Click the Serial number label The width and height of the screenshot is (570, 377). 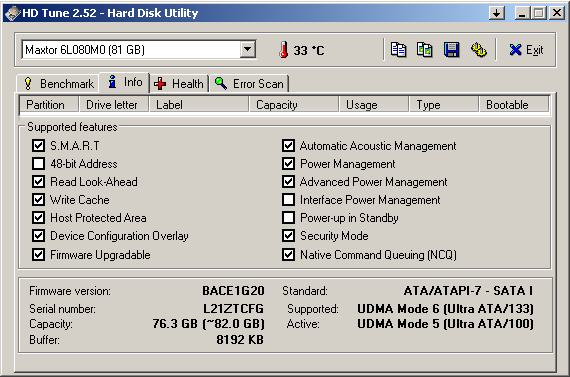click(x=63, y=309)
